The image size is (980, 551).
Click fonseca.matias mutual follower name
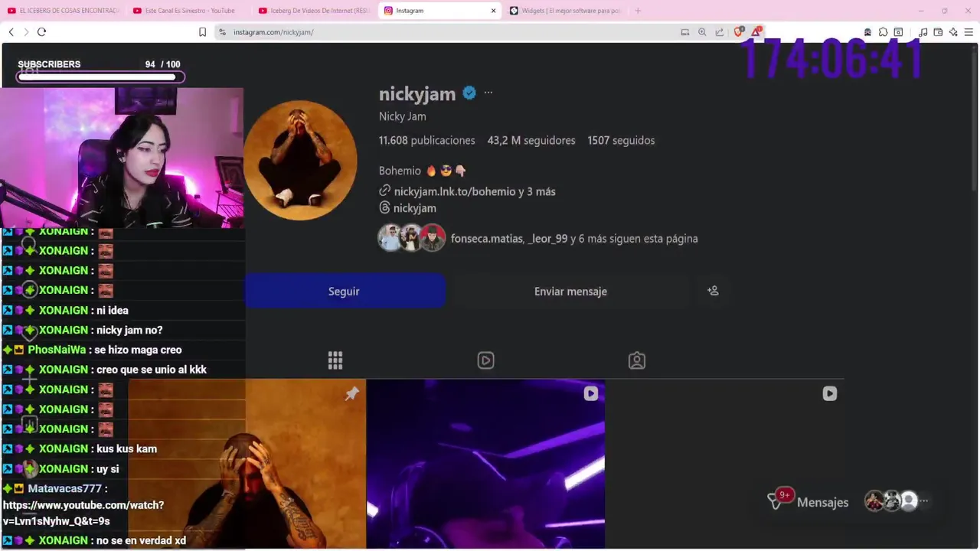click(487, 239)
